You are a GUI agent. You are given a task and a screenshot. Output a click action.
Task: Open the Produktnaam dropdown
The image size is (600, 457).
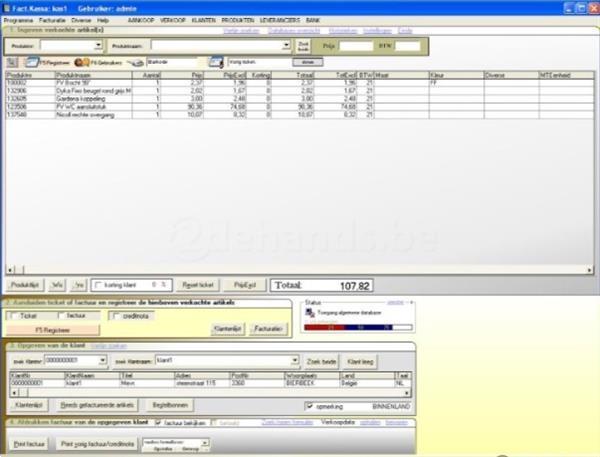pos(286,46)
